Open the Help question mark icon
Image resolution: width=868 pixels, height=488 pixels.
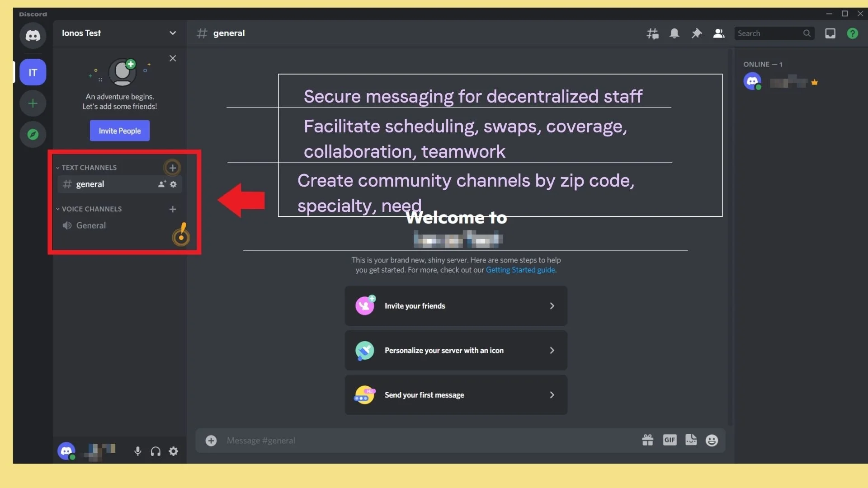pos(852,33)
